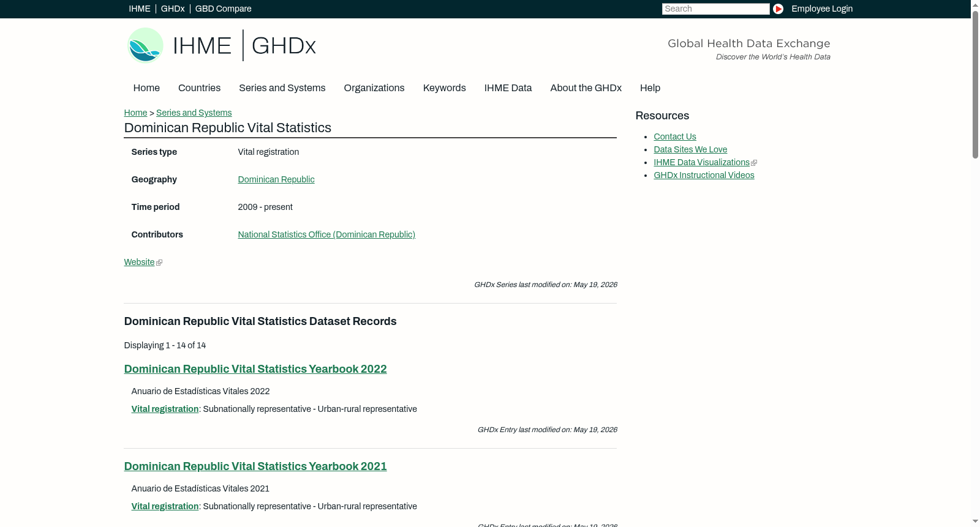
Task: Open the Contact Us resource link
Action: click(675, 136)
